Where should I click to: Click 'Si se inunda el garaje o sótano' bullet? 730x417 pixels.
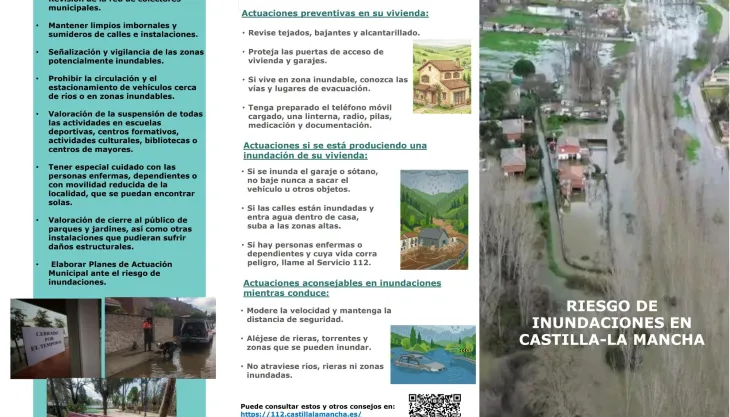coord(312,180)
